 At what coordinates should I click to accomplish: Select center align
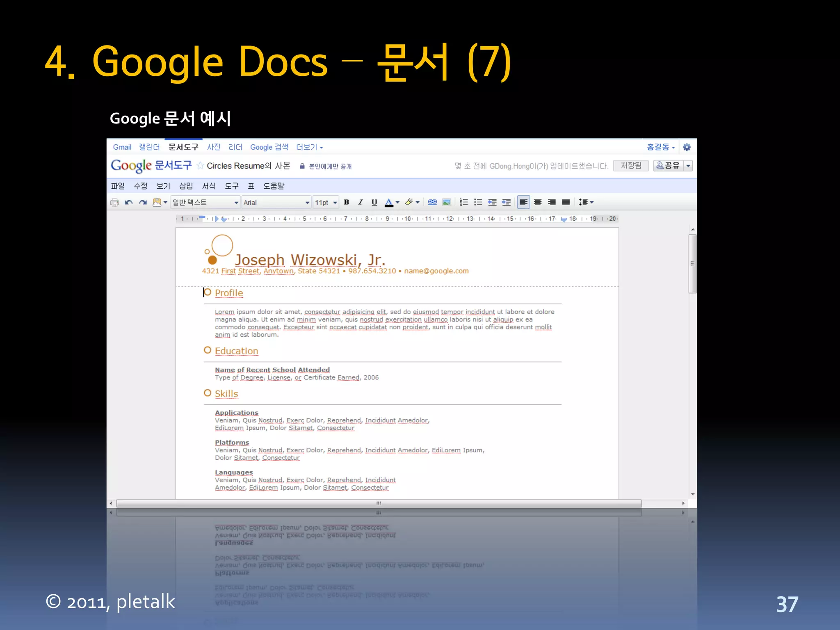(x=538, y=202)
